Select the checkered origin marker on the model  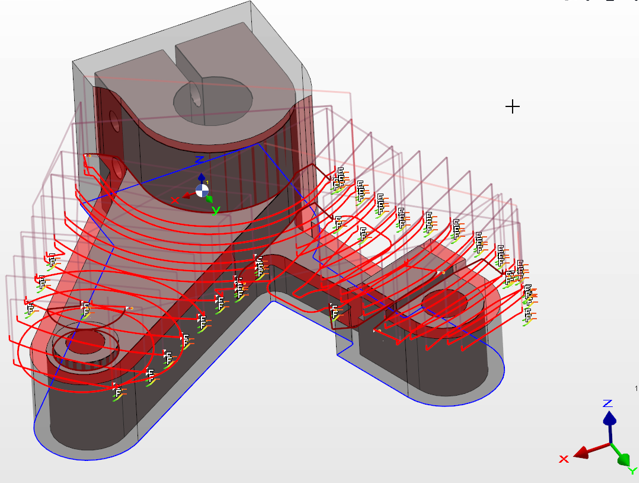click(x=202, y=189)
